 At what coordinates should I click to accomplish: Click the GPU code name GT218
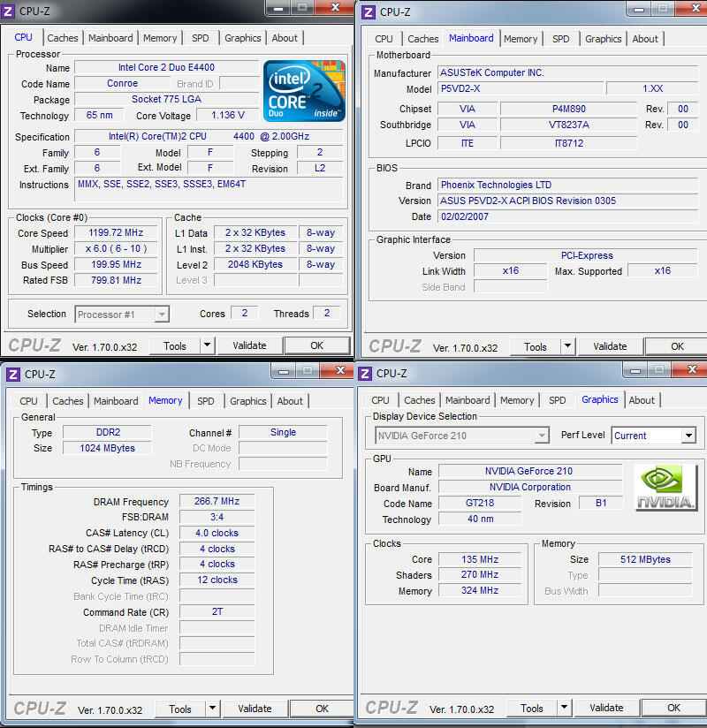click(x=480, y=503)
